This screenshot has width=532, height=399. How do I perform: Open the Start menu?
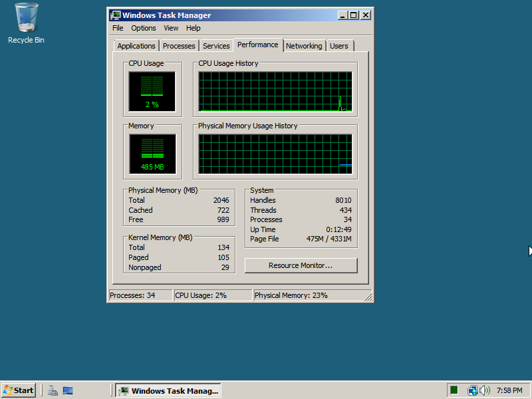pyautogui.click(x=19, y=390)
